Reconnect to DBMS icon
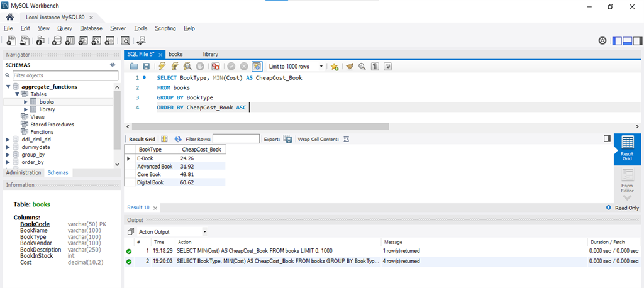This screenshot has height=288, width=644. tap(141, 40)
